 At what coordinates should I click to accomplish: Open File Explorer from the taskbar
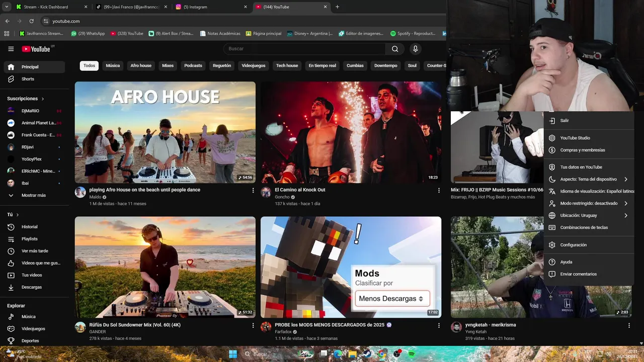(353, 354)
